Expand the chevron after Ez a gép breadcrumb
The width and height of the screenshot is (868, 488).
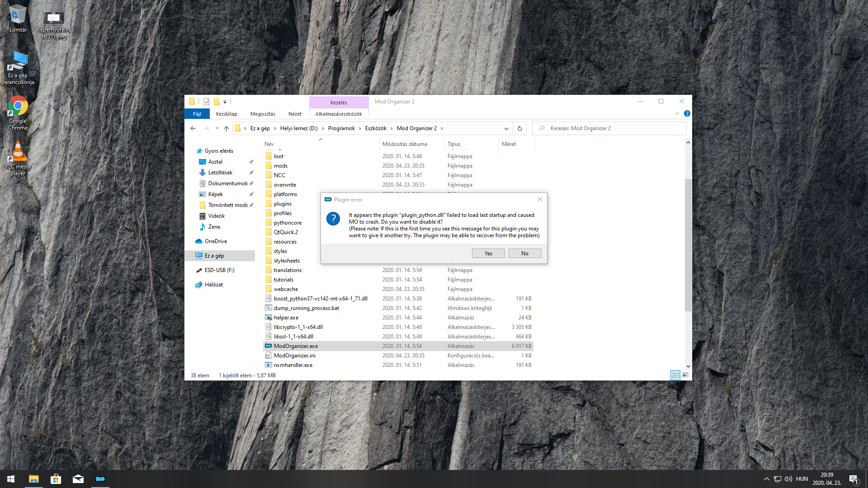tap(275, 128)
